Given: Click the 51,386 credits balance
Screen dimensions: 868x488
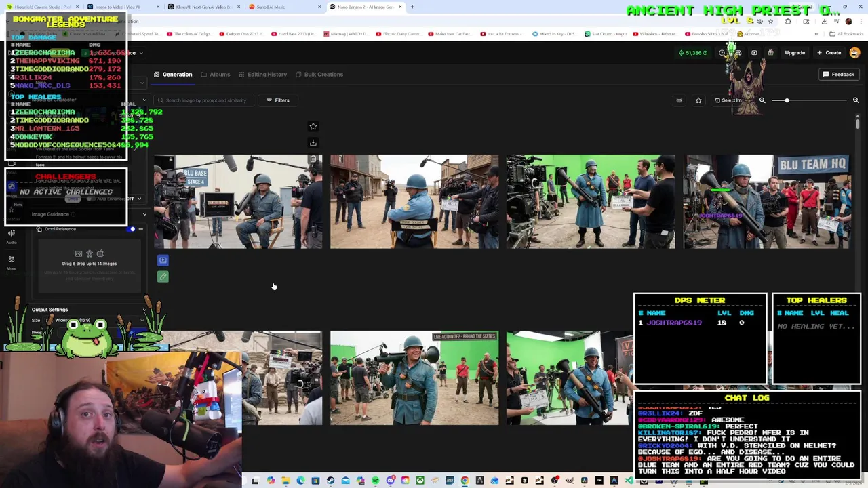Looking at the screenshot, I should 693,53.
